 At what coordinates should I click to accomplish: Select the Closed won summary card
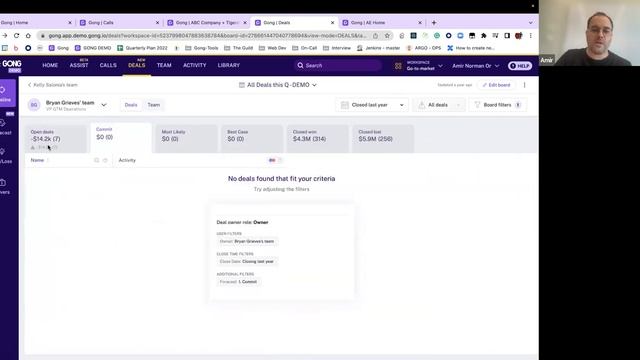point(318,139)
